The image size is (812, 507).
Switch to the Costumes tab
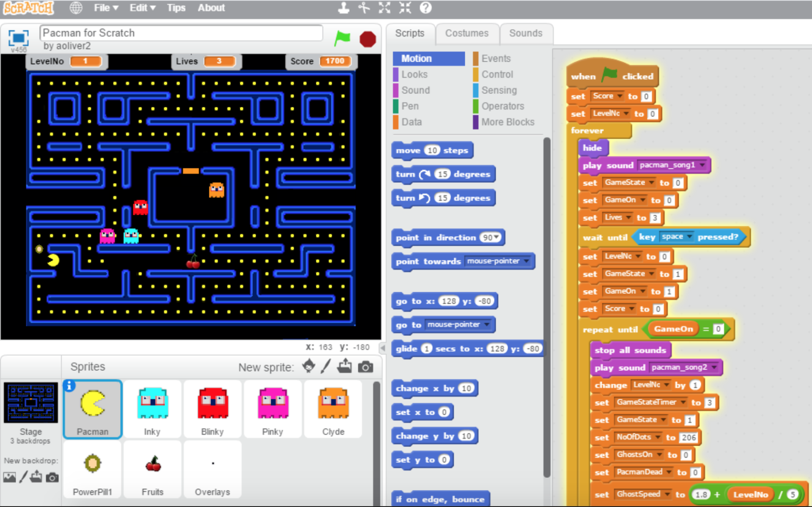[467, 33]
